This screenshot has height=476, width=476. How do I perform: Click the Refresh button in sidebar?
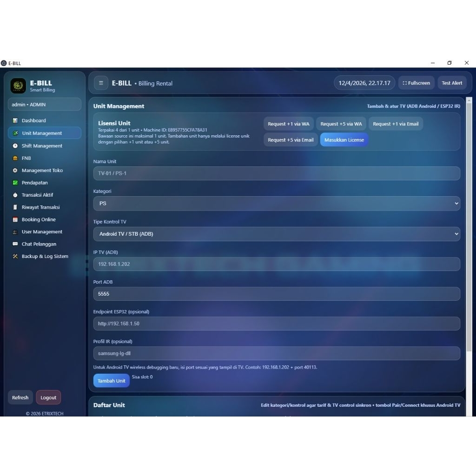coord(20,397)
